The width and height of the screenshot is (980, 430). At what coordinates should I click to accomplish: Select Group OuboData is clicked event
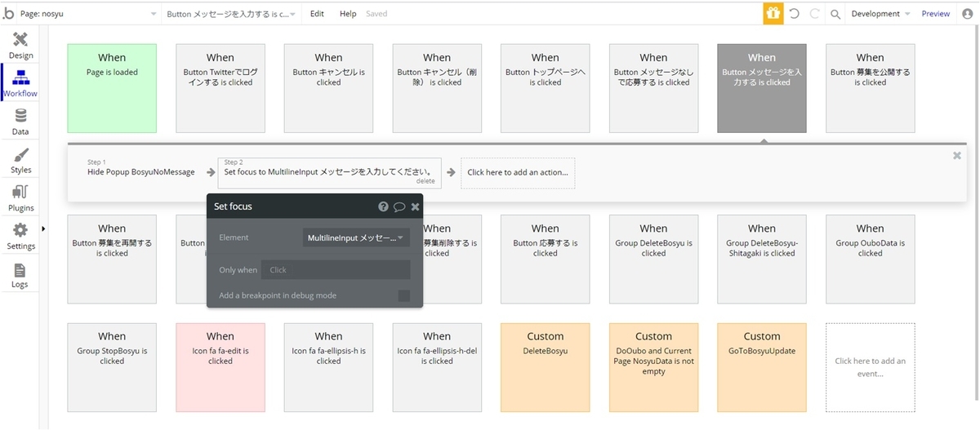(x=871, y=259)
